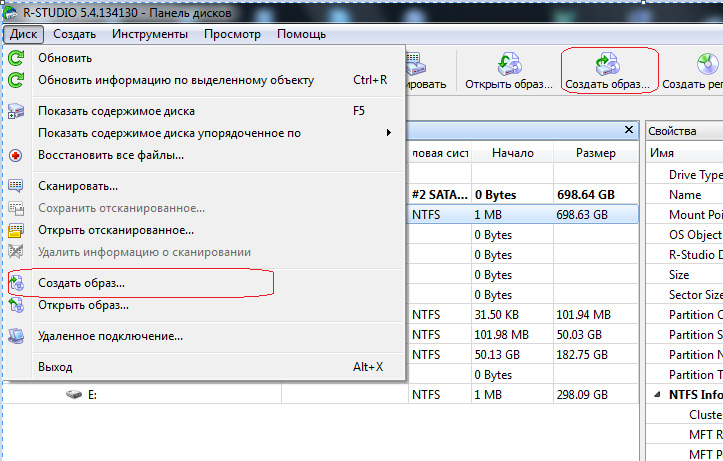Select the OS Object property row
Viewport: 723px width, 461px height.
pos(685,235)
